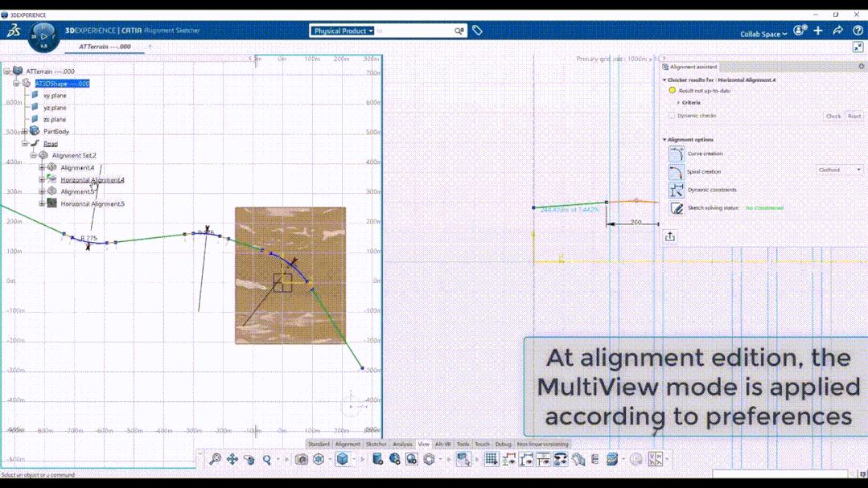Toggle the Dynamic constraints icon
Image resolution: width=868 pixels, height=488 pixels.
point(677,190)
